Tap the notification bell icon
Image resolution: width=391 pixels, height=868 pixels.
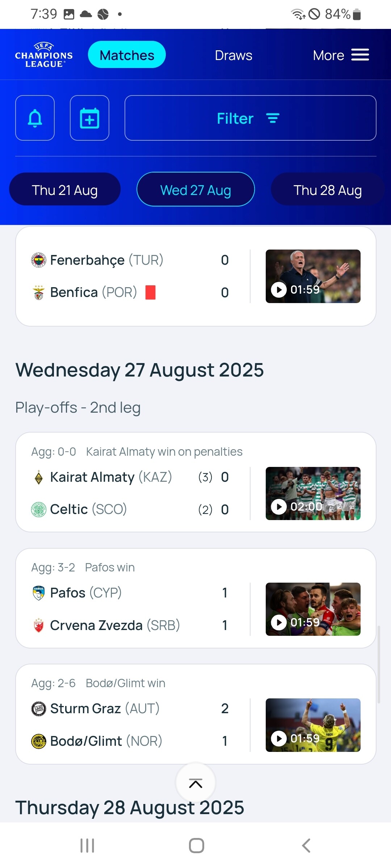click(35, 118)
